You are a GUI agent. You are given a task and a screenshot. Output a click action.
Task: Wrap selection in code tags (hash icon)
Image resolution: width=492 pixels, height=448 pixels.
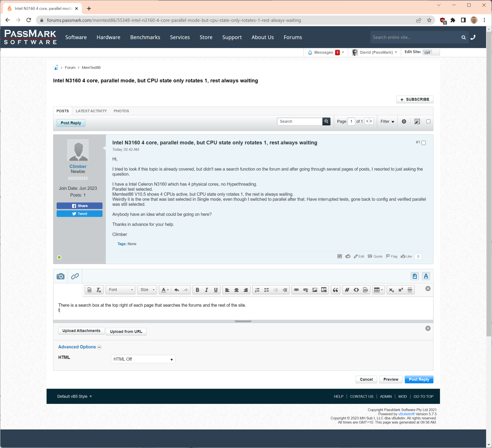[347, 290]
